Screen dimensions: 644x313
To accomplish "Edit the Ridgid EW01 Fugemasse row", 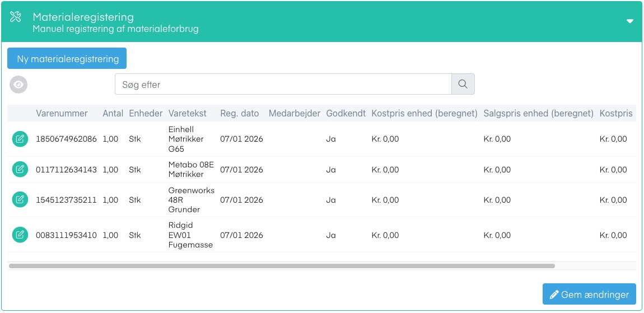I will coord(20,235).
